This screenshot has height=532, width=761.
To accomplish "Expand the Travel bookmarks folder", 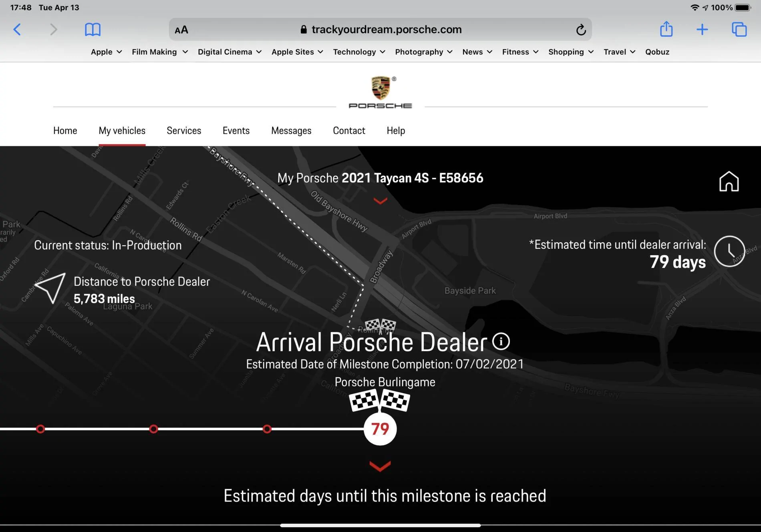I will (619, 52).
